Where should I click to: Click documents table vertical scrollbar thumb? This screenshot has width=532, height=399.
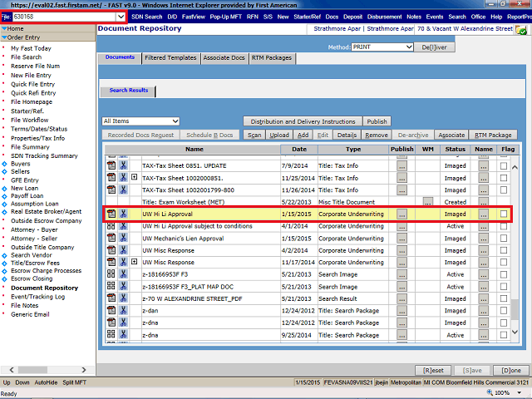pos(515,309)
